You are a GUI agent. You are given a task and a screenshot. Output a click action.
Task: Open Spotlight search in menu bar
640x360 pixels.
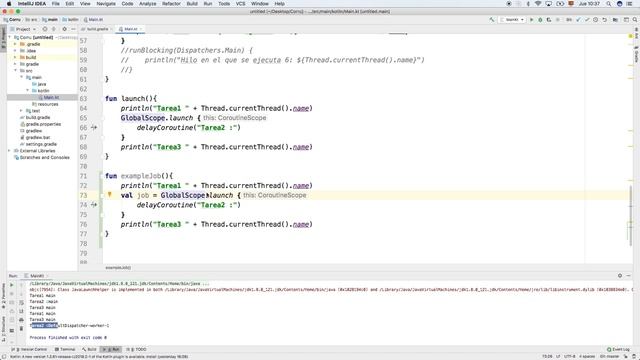609,4
